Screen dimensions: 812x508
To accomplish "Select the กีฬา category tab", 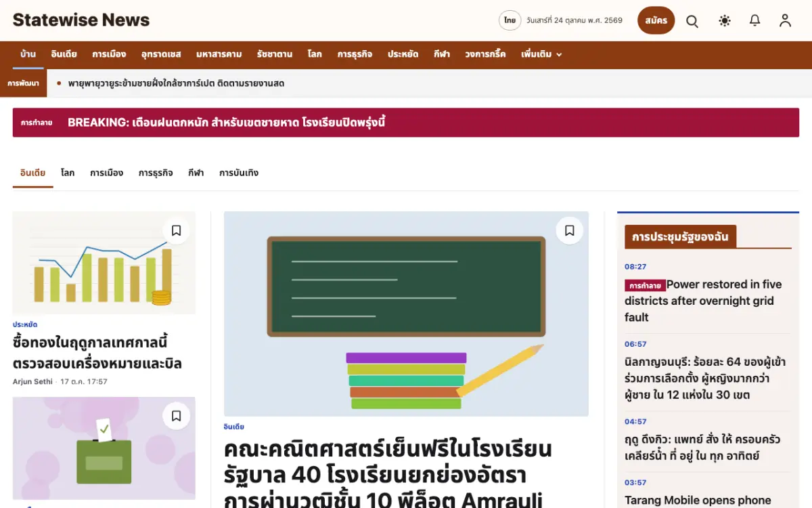I will click(196, 173).
